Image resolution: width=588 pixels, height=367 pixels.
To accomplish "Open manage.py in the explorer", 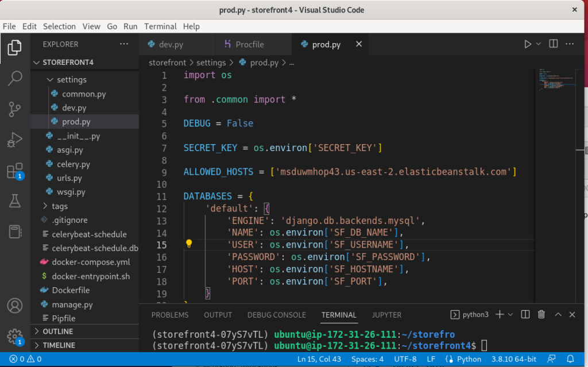I will (x=72, y=304).
